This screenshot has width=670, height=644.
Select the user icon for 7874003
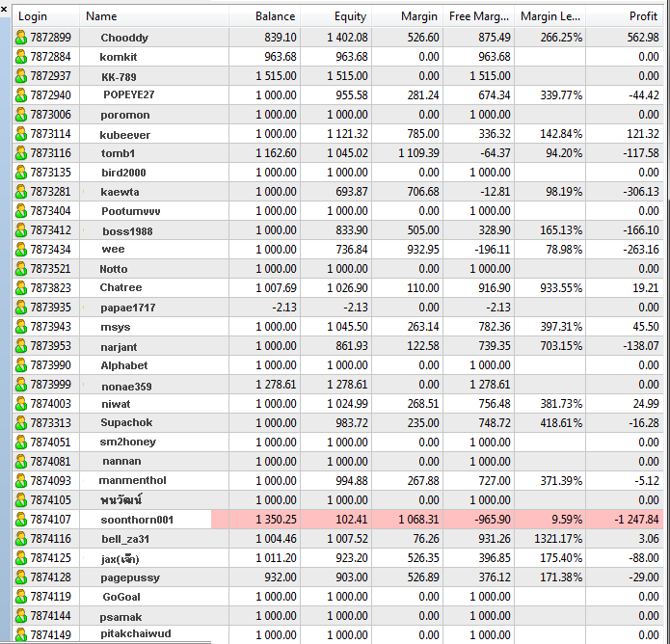[21, 404]
